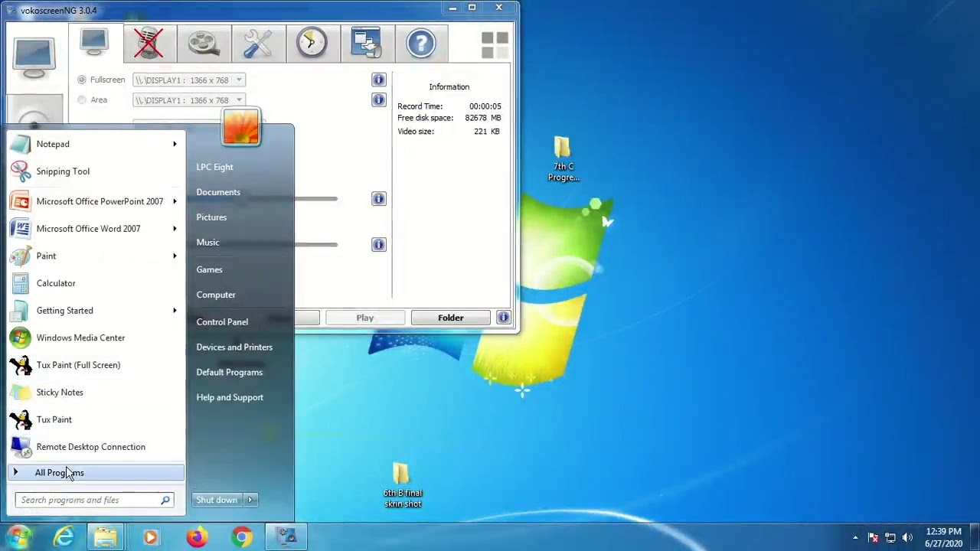This screenshot has height=551, width=980.
Task: Click the Play button in vokoscreenNG
Action: point(364,318)
